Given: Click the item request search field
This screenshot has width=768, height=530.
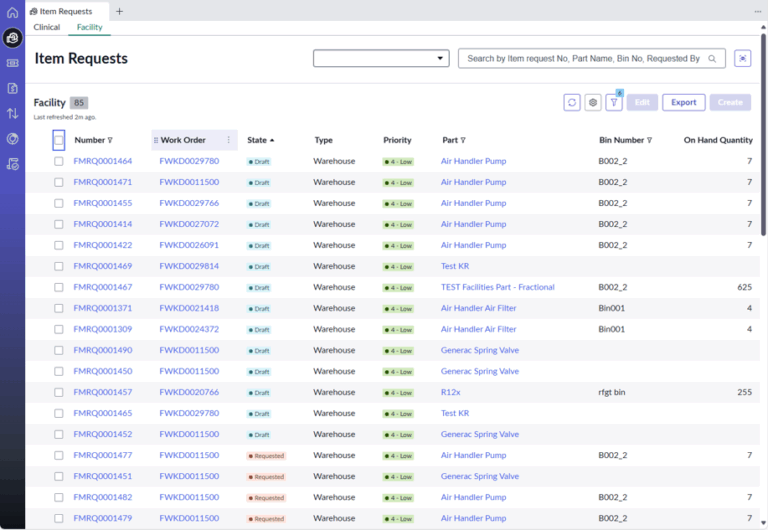Looking at the screenshot, I should click(x=585, y=59).
